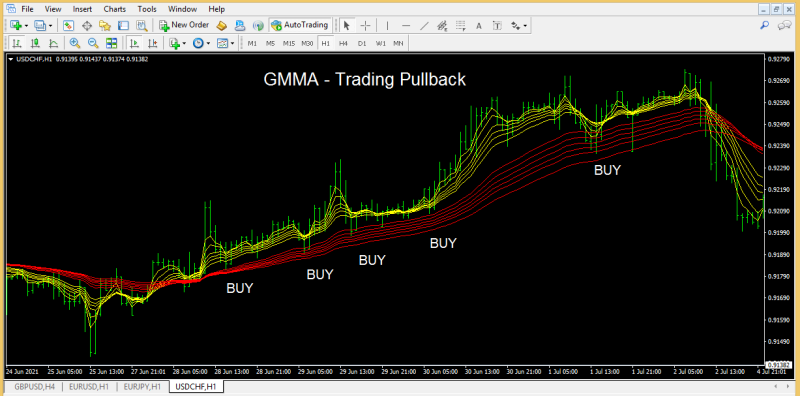Set timeframe to M5
Viewport: 800px width, 396px height.
click(x=270, y=44)
